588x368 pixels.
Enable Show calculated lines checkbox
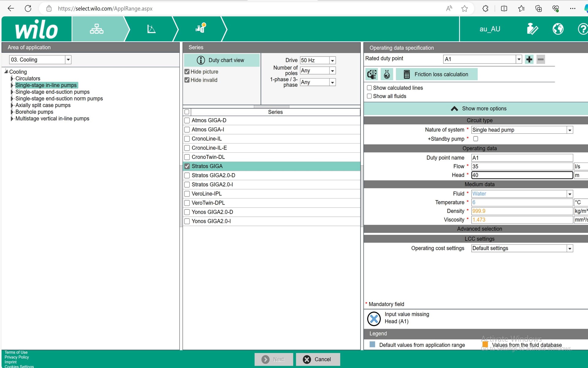coord(369,88)
